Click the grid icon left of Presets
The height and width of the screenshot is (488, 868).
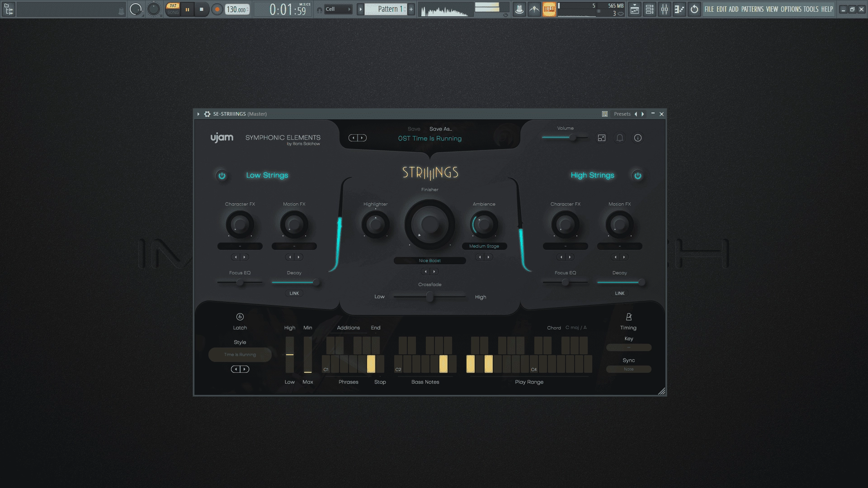point(605,114)
